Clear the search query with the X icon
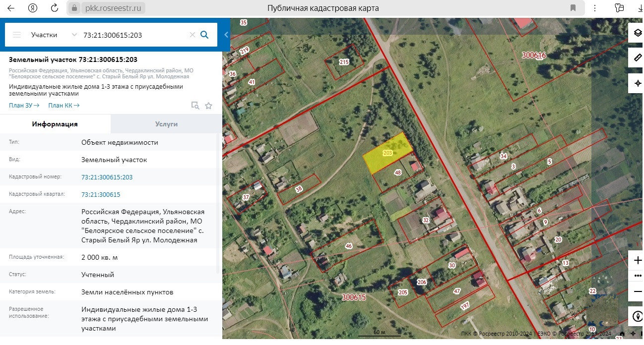This screenshot has height=345, width=644. point(193,35)
